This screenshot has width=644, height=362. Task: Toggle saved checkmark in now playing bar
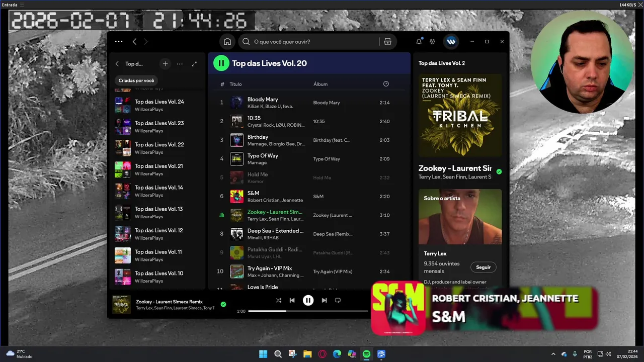223,304
